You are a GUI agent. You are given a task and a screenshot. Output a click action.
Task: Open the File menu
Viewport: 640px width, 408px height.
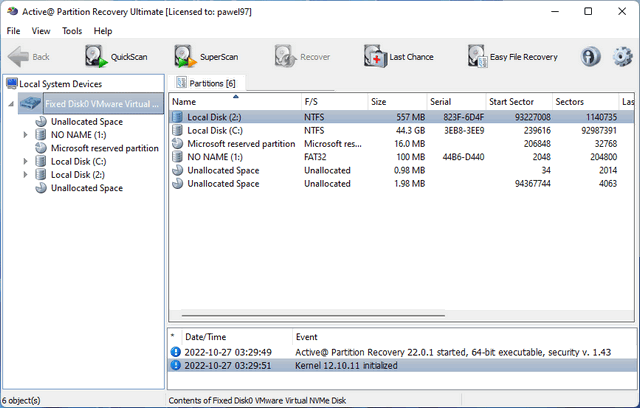tap(14, 31)
